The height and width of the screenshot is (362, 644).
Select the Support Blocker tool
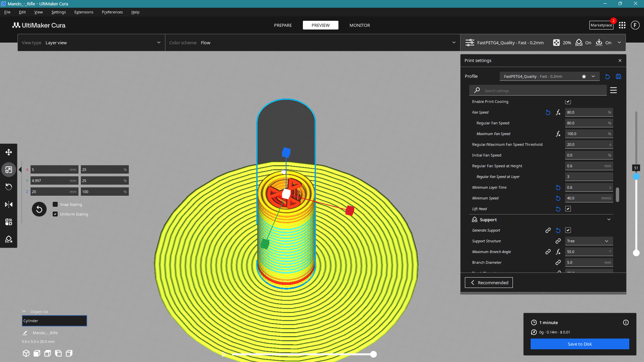pyautogui.click(x=8, y=239)
